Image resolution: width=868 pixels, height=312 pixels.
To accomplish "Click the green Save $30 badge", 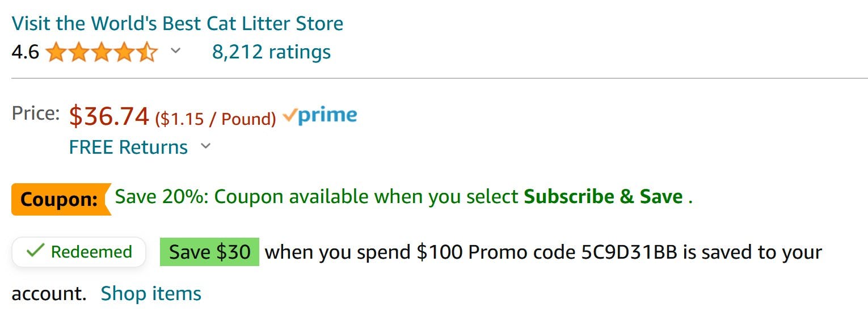I will pyautogui.click(x=209, y=252).
